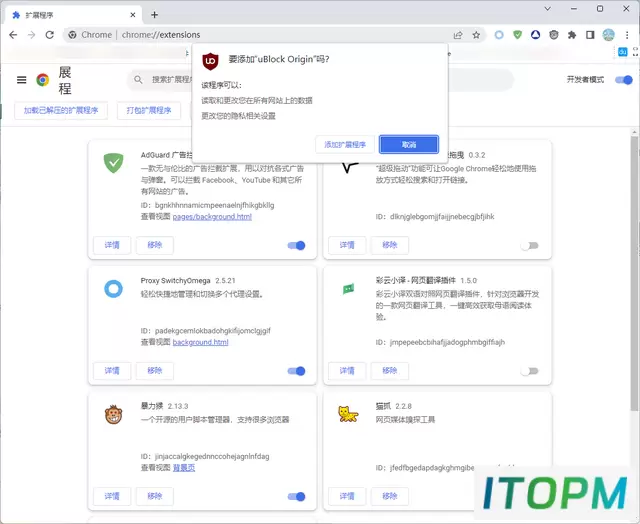Viewport: 640px width, 524px height.
Task: Select the extensions browser tab
Action: click(x=73, y=15)
